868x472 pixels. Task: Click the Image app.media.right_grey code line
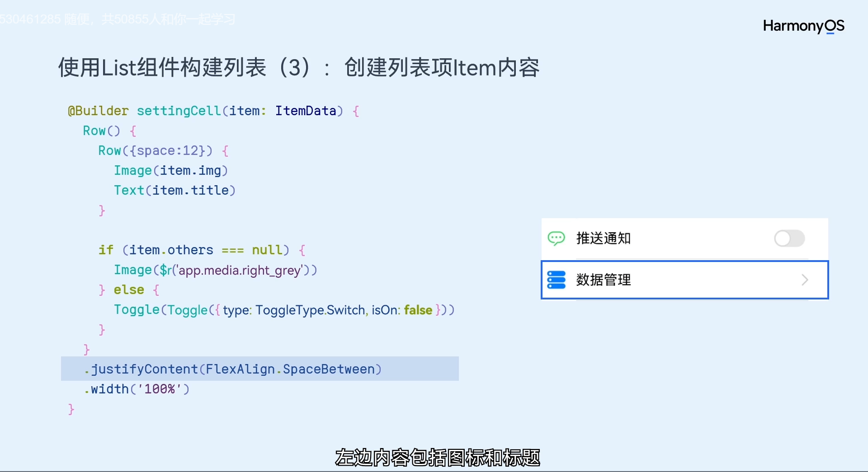215,270
